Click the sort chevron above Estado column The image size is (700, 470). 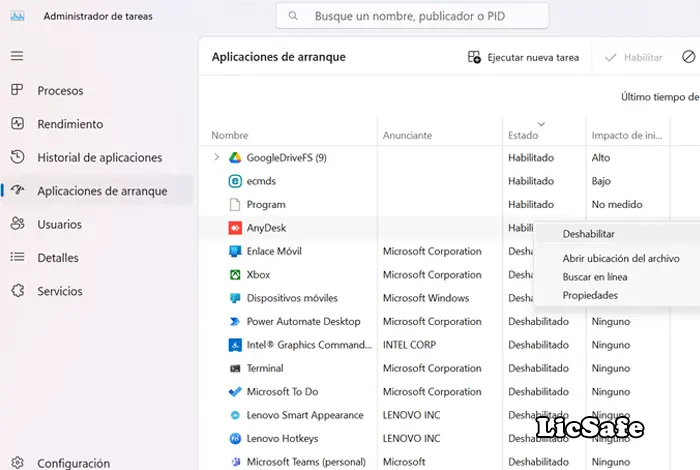(542, 124)
